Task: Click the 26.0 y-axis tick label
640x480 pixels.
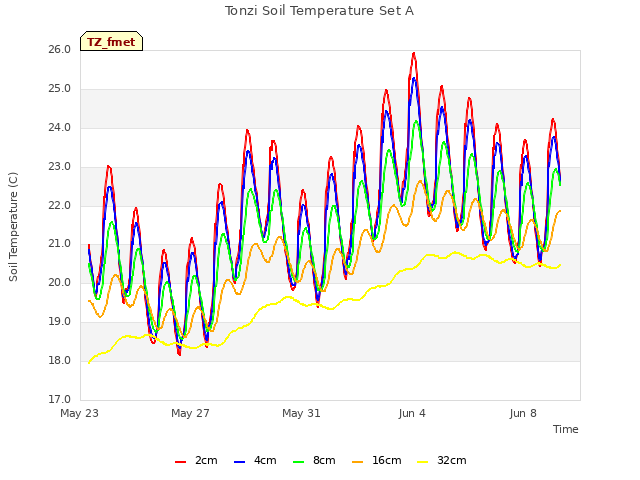Action: [60, 50]
